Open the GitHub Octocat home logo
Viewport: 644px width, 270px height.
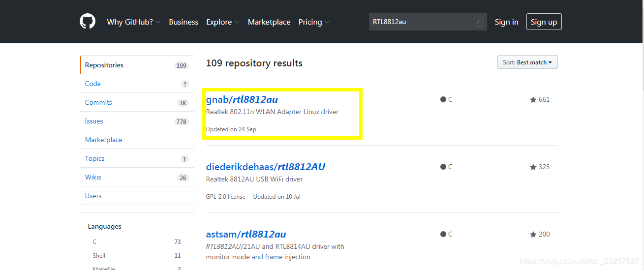pos(88,22)
